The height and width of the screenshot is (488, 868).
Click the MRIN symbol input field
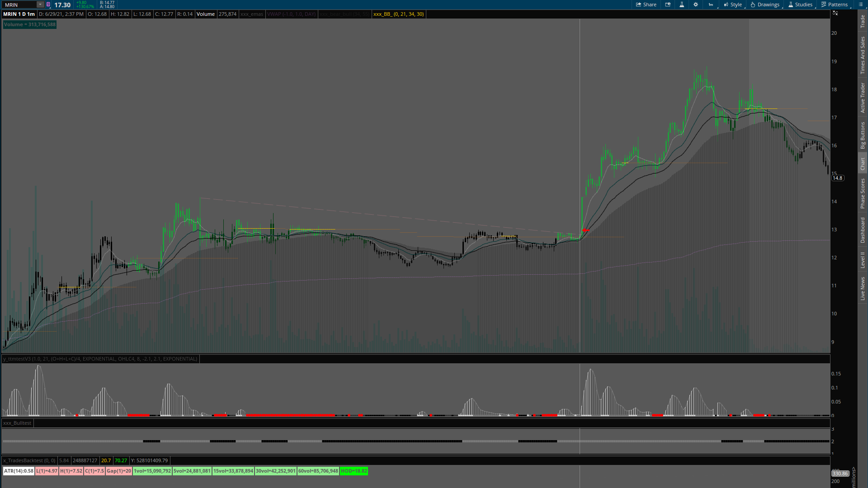[x=19, y=5]
